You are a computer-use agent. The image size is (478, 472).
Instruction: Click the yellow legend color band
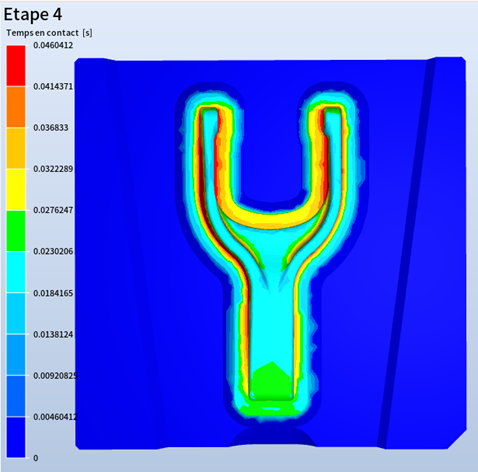tap(16, 190)
